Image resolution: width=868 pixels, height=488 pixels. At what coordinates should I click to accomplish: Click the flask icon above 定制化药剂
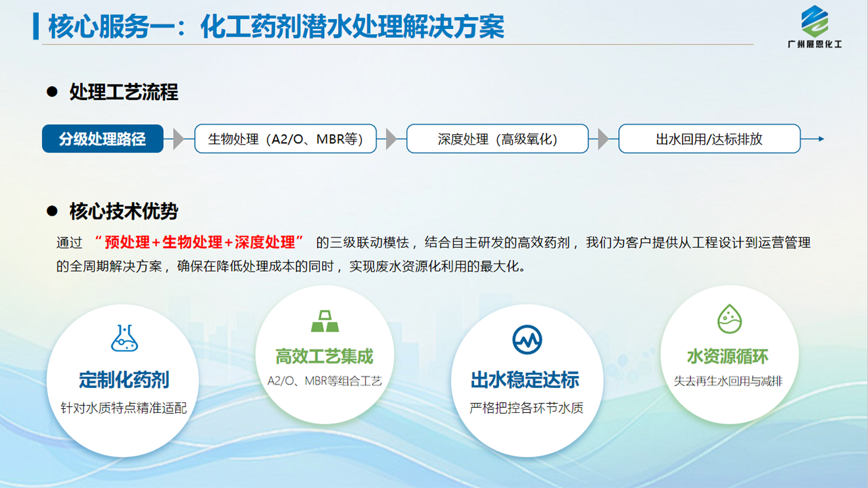(x=124, y=338)
